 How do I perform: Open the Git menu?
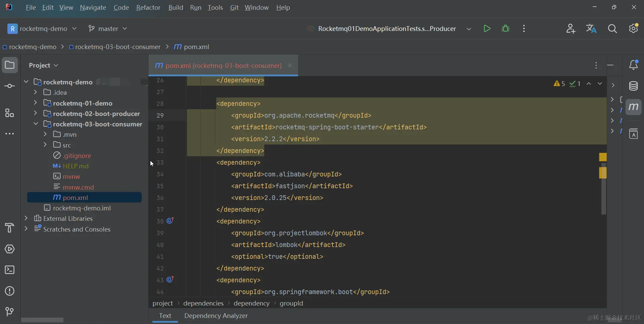pos(234,7)
